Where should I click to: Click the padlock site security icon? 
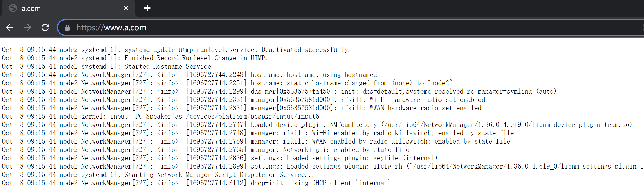point(67,27)
